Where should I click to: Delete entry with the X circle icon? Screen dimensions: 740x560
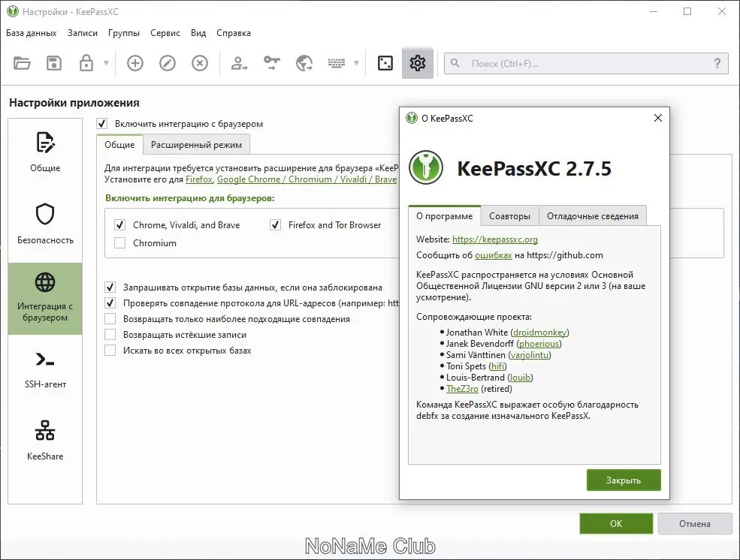click(x=200, y=63)
